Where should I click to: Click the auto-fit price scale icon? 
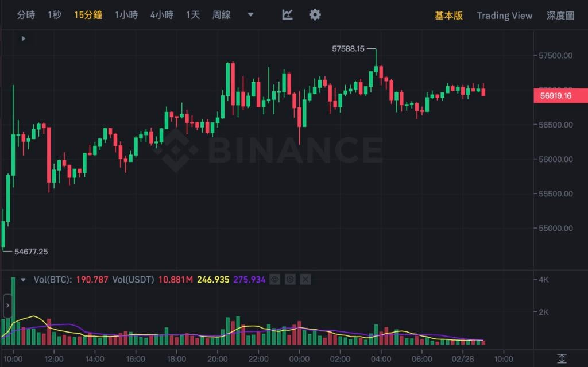562,358
